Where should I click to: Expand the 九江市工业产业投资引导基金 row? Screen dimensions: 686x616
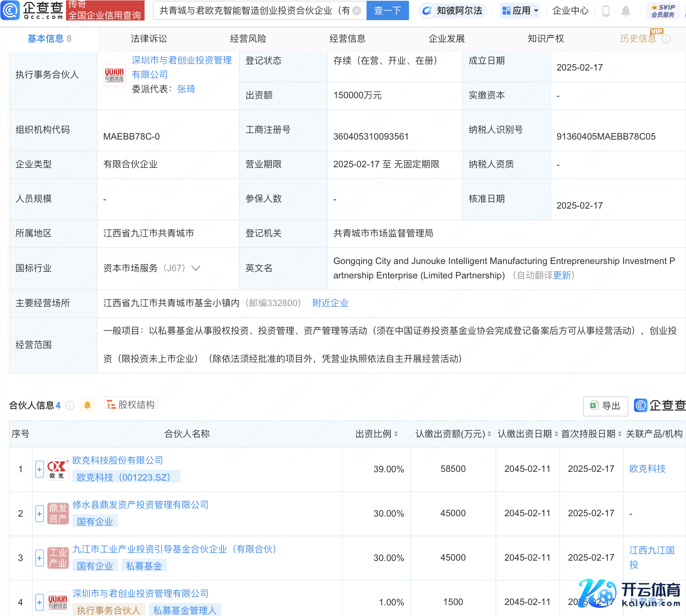click(39, 558)
